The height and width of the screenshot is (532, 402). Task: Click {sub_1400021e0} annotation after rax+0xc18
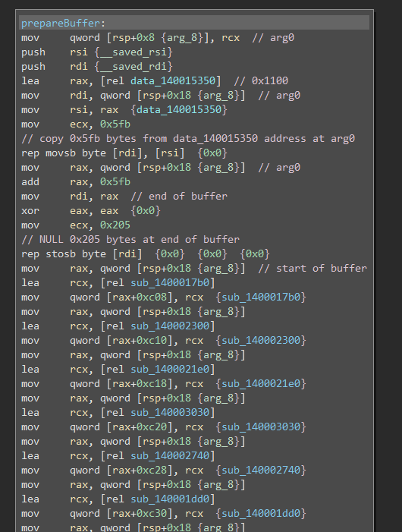pyautogui.click(x=261, y=384)
